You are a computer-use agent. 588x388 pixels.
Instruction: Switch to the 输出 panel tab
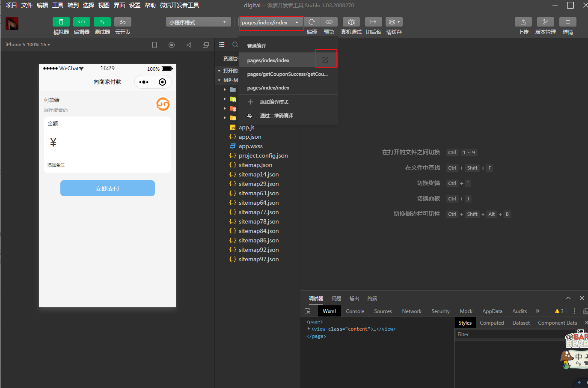point(354,298)
